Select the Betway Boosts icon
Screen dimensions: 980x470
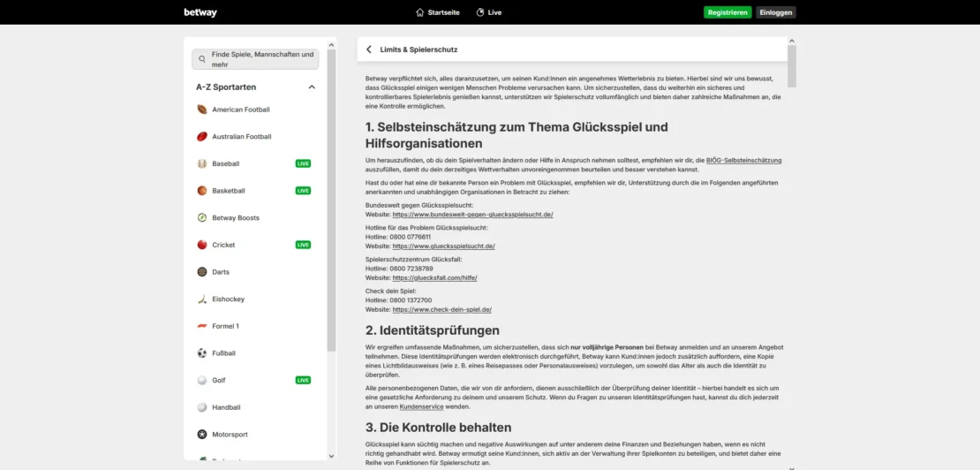click(x=202, y=217)
